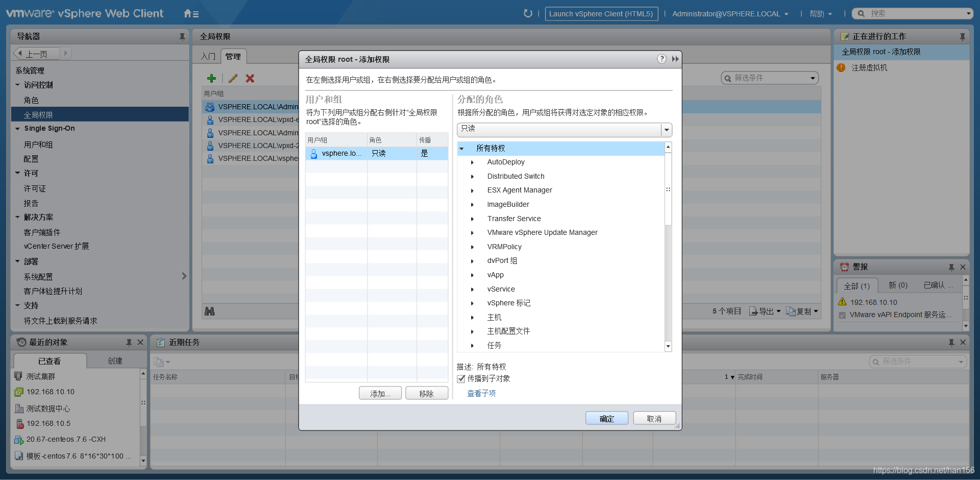Expand the AutoDeploy privilege node
The image size is (980, 480).
pyautogui.click(x=472, y=162)
